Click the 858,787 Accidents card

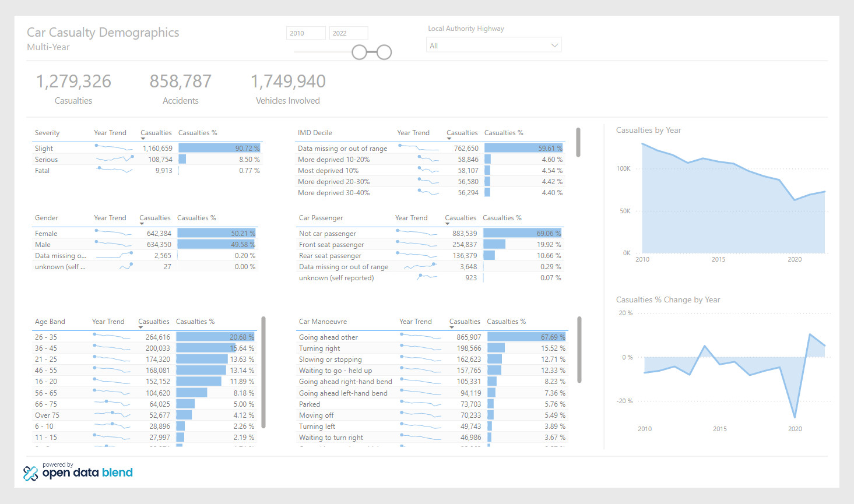point(181,90)
